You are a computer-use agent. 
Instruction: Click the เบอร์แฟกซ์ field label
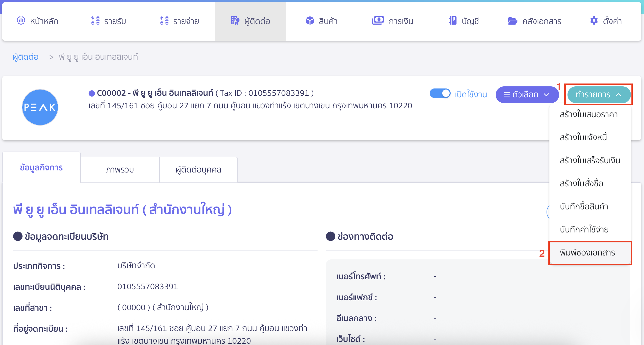pos(357,297)
